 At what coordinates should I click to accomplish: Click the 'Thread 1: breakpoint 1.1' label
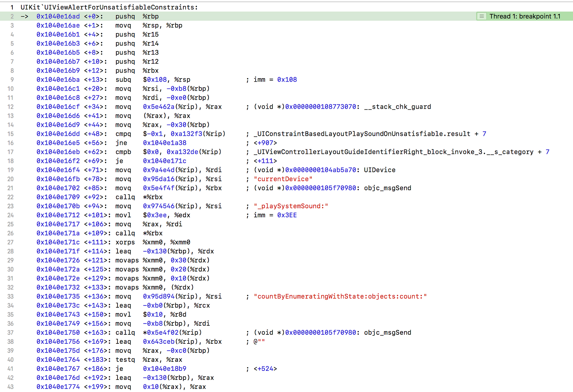point(525,16)
